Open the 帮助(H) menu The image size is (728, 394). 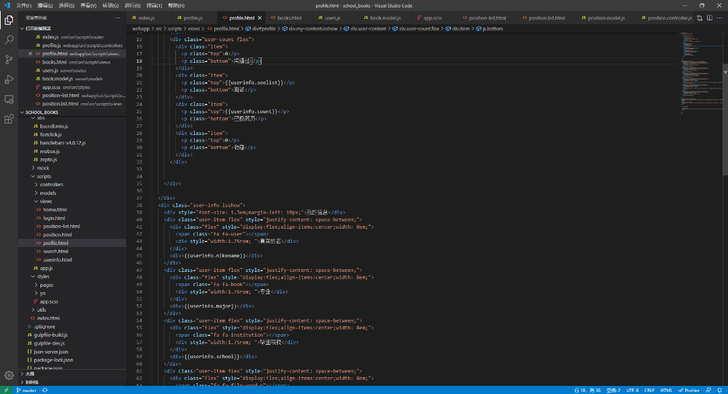click(x=176, y=6)
